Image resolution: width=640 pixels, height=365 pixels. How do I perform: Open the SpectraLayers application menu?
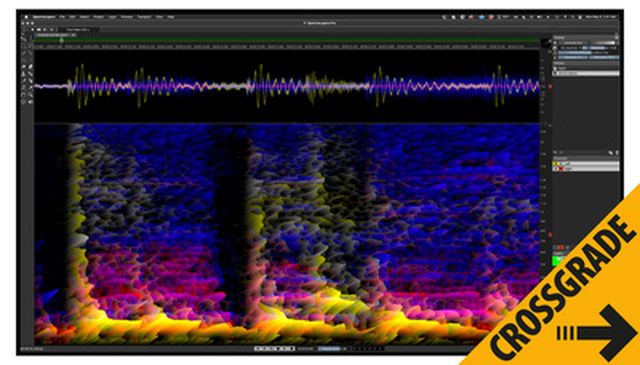click(44, 17)
